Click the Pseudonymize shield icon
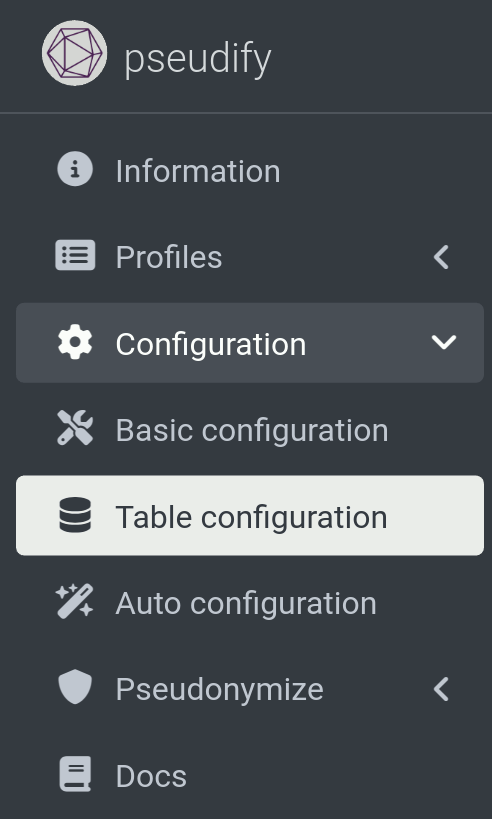Image resolution: width=492 pixels, height=819 pixels. click(x=75, y=687)
